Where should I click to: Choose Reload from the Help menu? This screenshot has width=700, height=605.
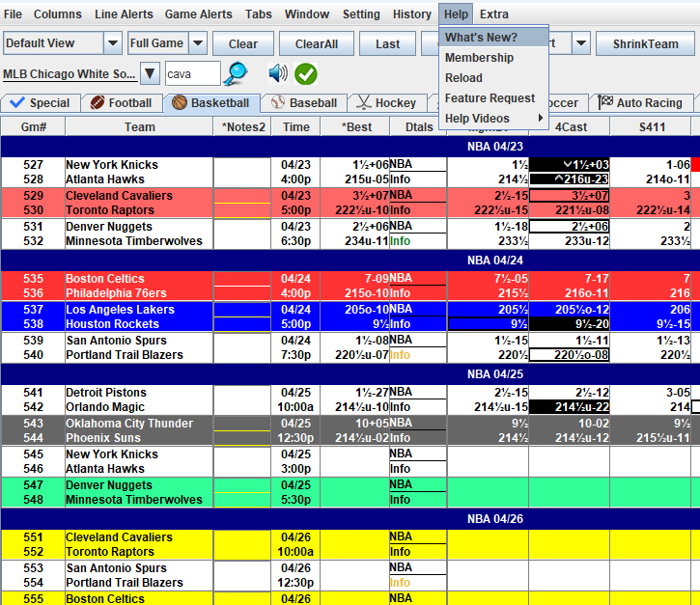click(493, 77)
